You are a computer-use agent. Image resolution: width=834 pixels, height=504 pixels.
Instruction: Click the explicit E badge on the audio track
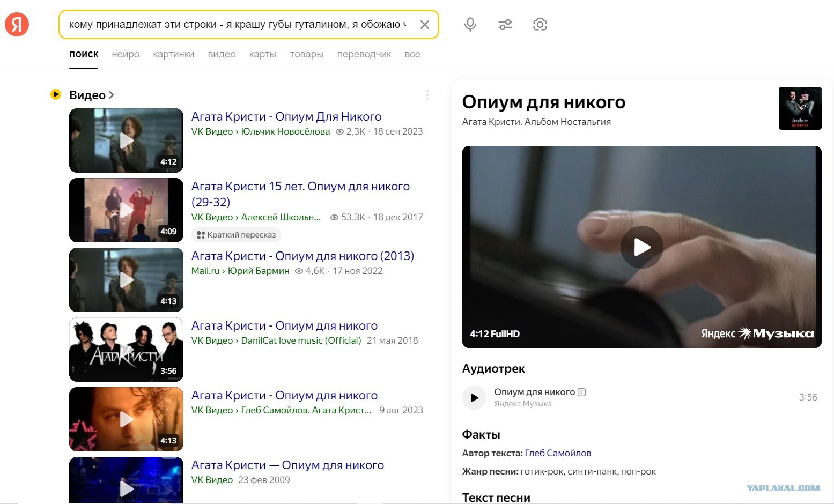click(x=581, y=392)
